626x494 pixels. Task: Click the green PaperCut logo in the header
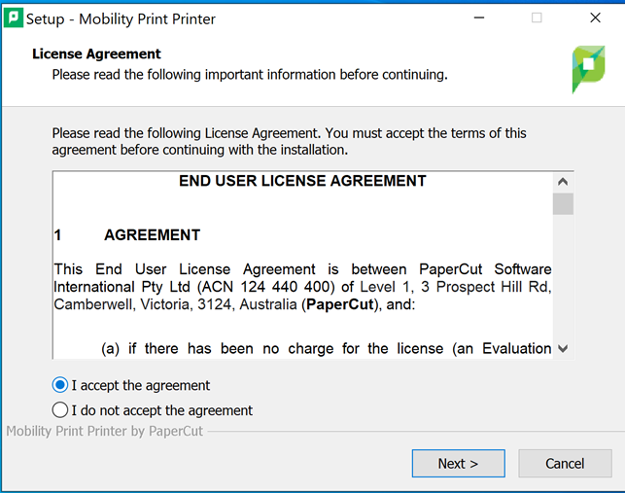[587, 69]
